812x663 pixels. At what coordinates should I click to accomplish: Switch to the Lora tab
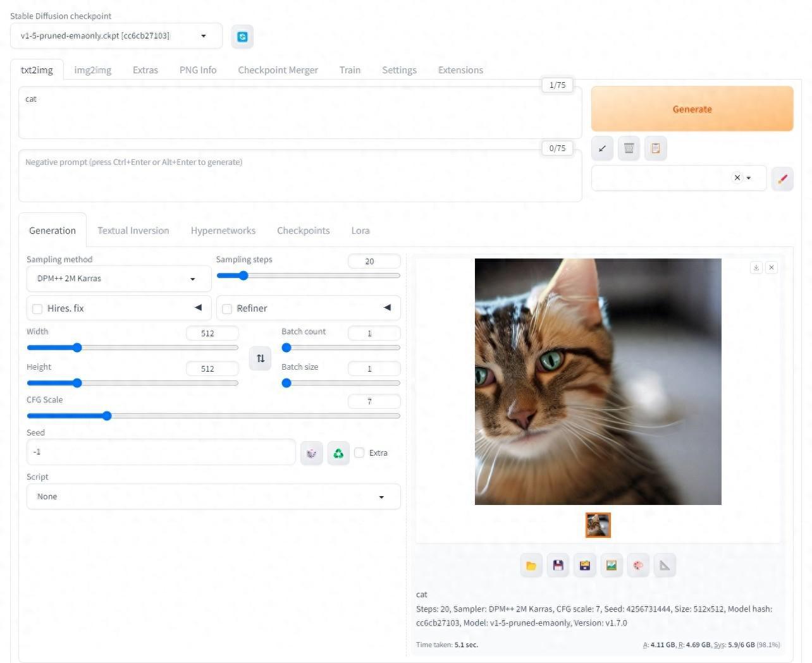point(360,231)
